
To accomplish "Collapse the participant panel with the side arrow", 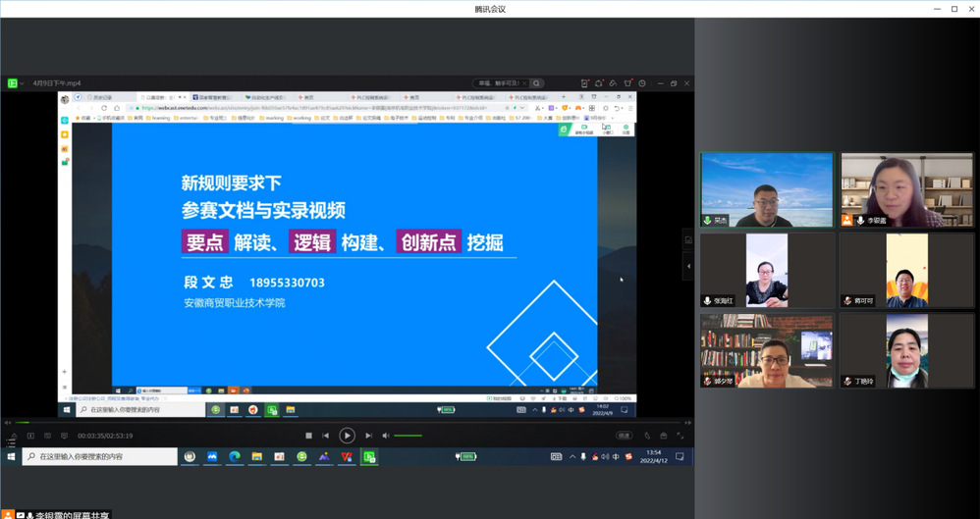I will click(x=688, y=265).
